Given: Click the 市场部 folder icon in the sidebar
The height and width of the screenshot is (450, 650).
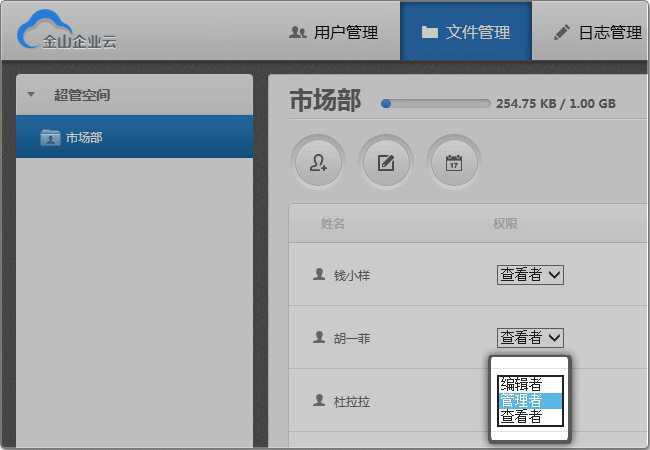Looking at the screenshot, I should [50, 137].
